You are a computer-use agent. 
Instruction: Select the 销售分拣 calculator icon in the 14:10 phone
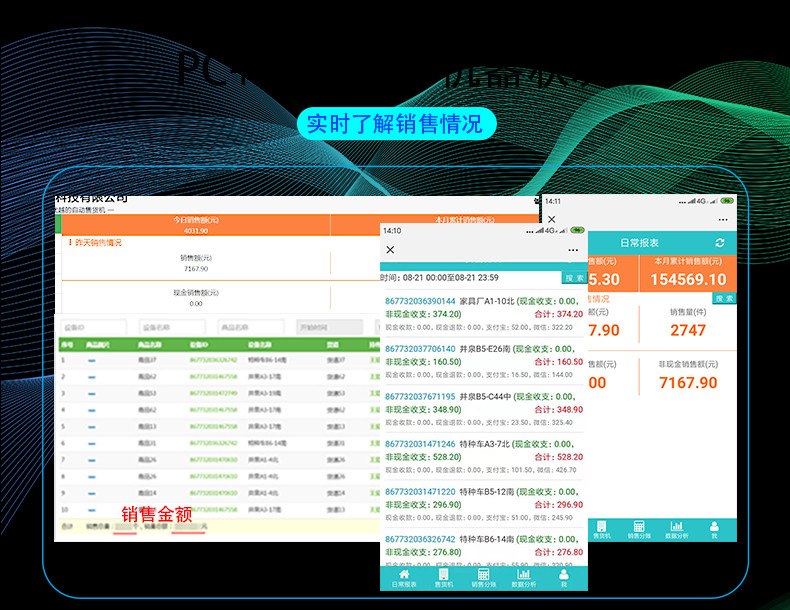click(x=481, y=577)
